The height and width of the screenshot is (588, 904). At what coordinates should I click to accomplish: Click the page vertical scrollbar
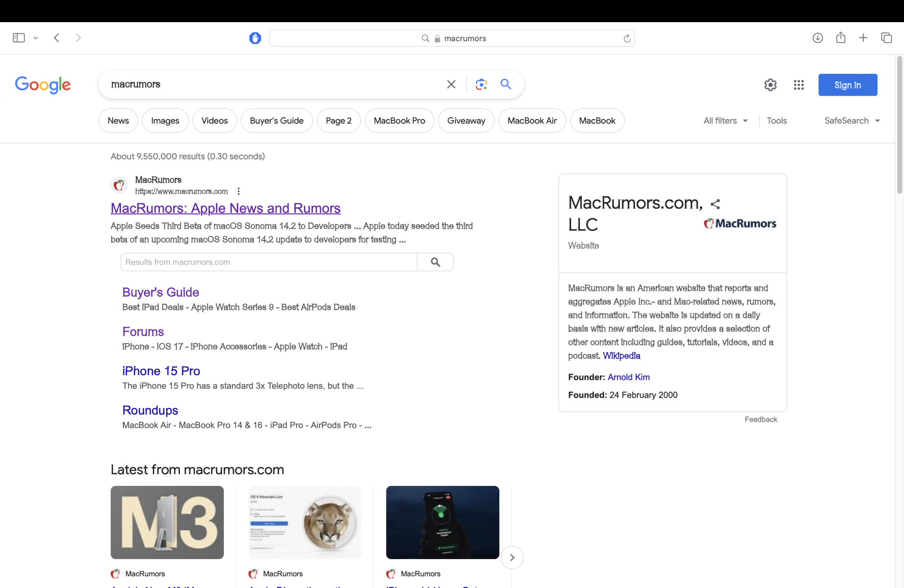[x=899, y=125]
